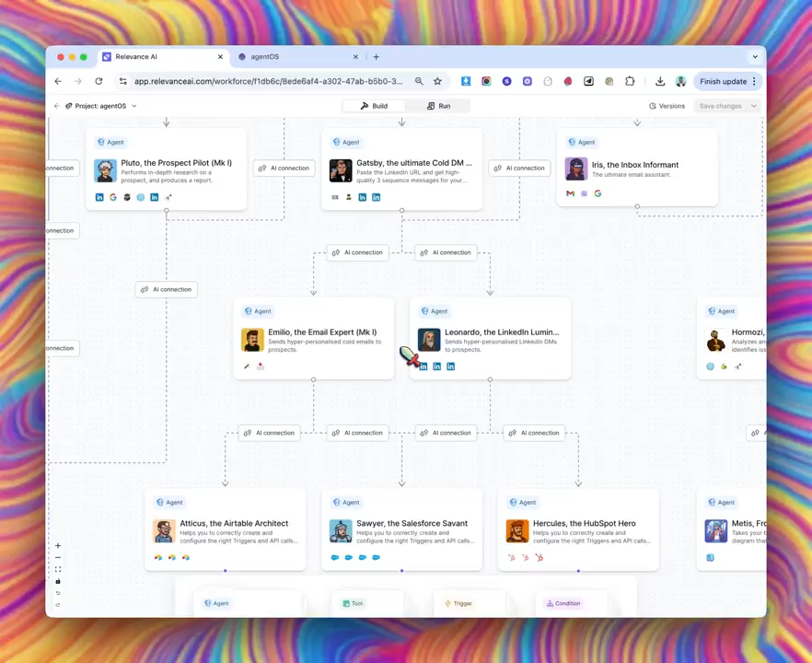Open the tab search chevron
Screen dimensions: 812x663
pos(755,56)
